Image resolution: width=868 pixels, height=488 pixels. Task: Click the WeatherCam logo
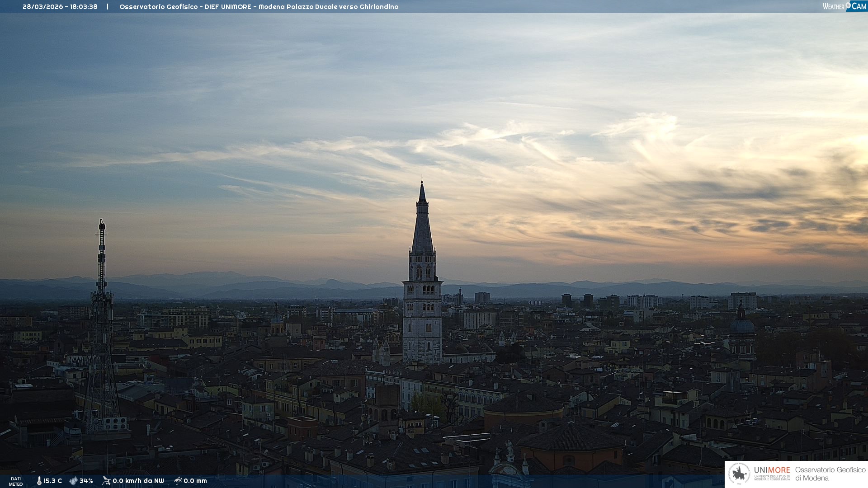(844, 6)
